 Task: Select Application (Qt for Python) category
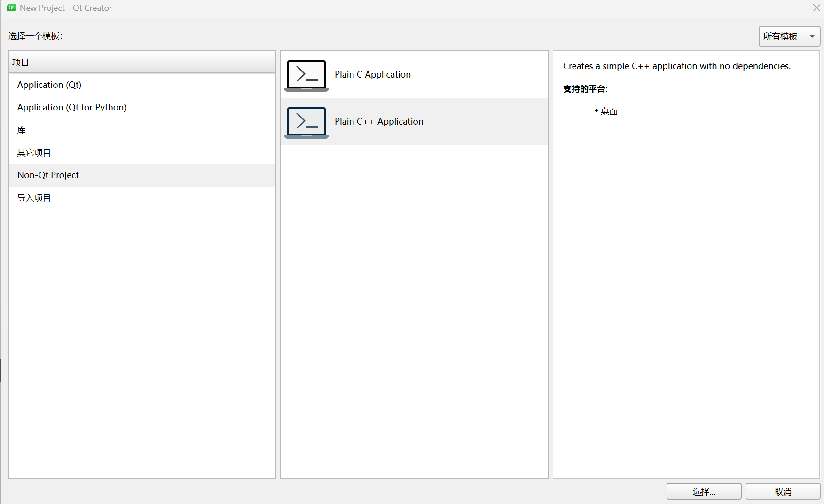(142, 108)
